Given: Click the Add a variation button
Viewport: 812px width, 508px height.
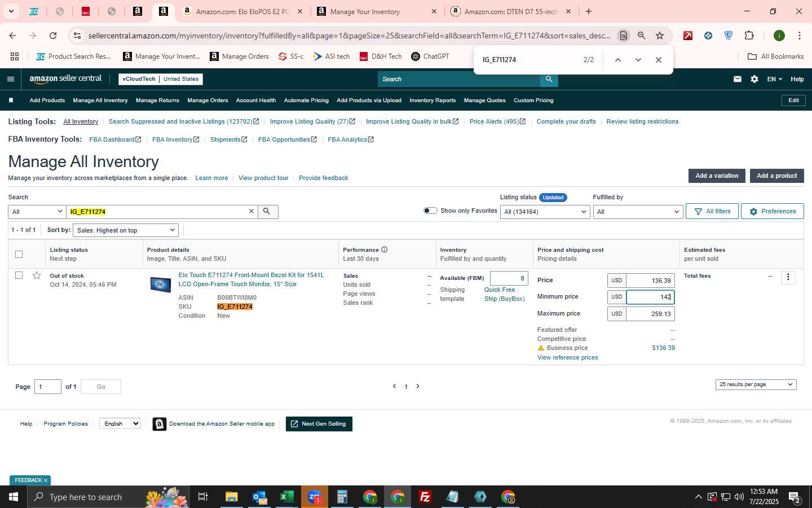Looking at the screenshot, I should (717, 176).
